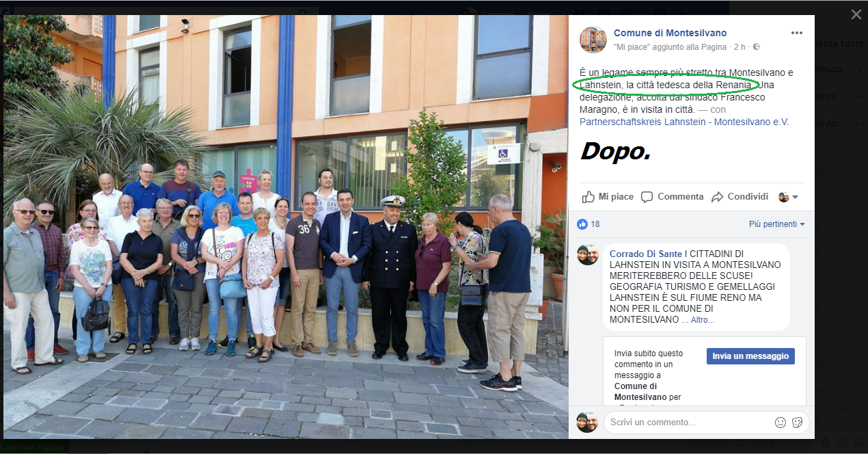Expand the comment via the Altro... link
868x454 pixels.
(702, 319)
